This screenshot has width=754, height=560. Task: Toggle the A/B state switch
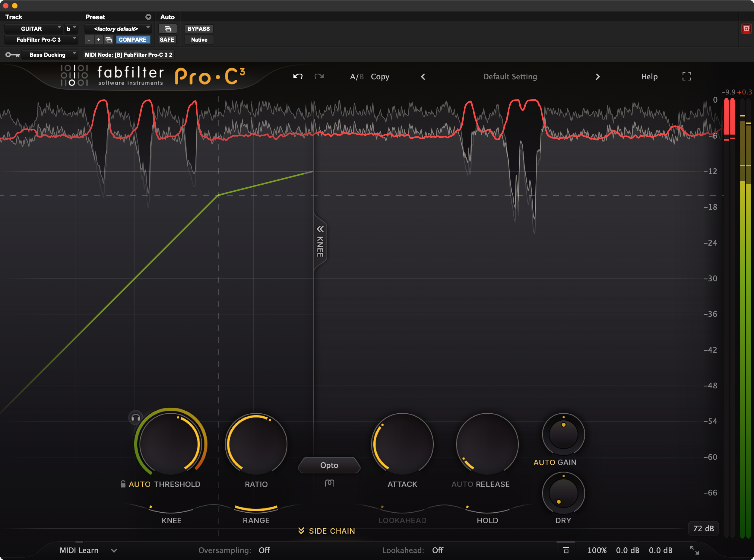(356, 77)
